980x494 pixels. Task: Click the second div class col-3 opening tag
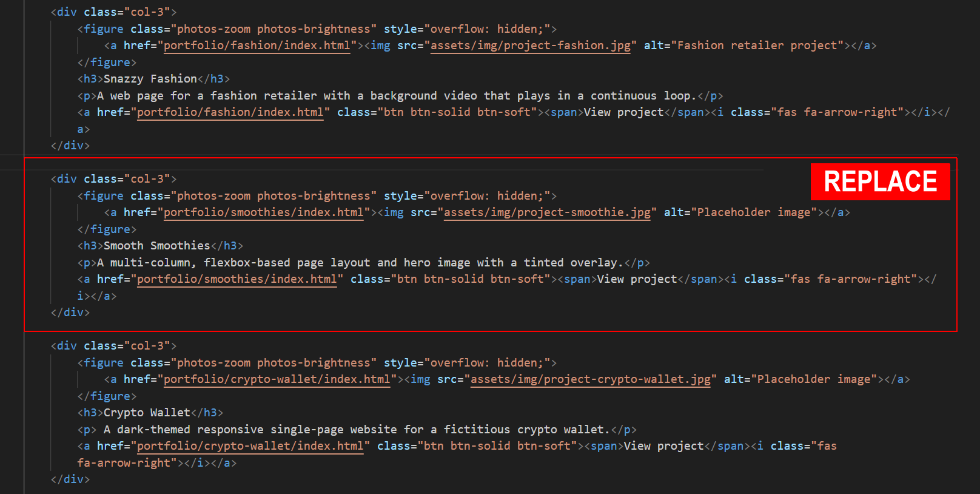tap(114, 179)
